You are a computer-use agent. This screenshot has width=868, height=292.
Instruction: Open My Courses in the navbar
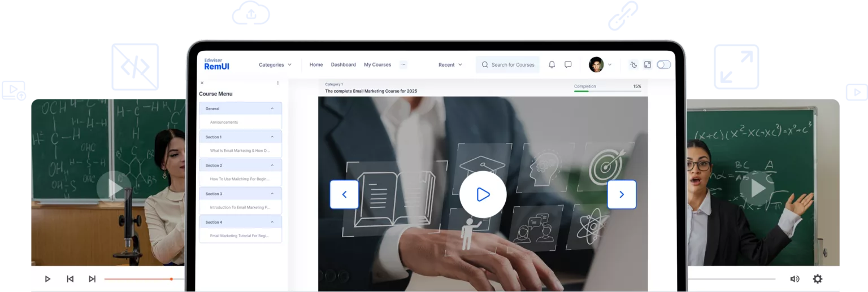click(377, 64)
